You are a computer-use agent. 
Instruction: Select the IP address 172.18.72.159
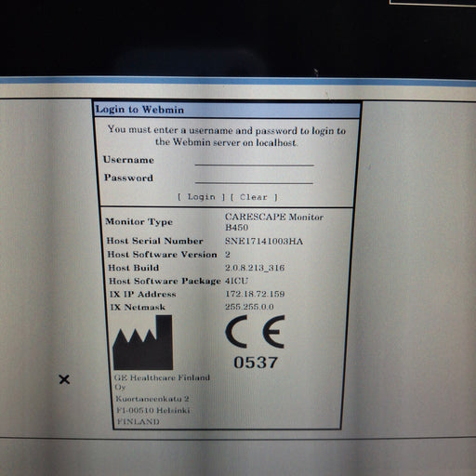coord(255,294)
